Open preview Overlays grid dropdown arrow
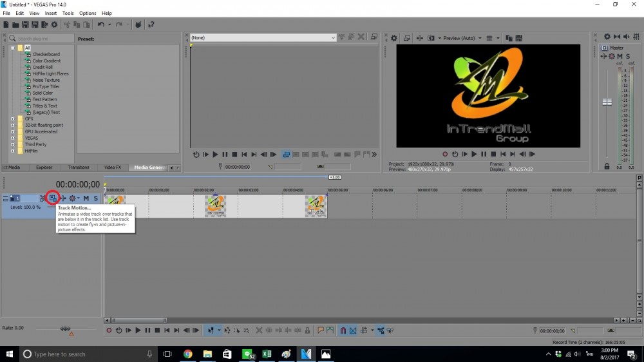Screen dimensions: 644x362 pyautogui.click(x=498, y=38)
